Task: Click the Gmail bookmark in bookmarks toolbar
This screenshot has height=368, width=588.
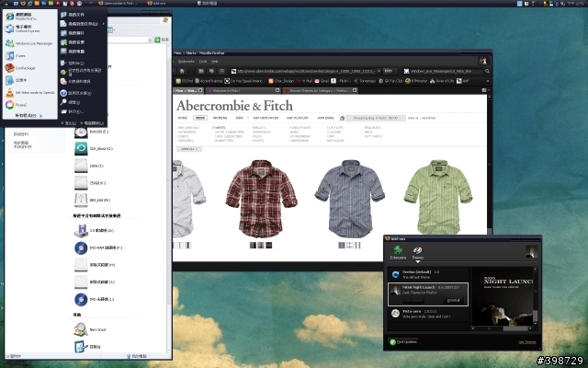Action: point(322,81)
